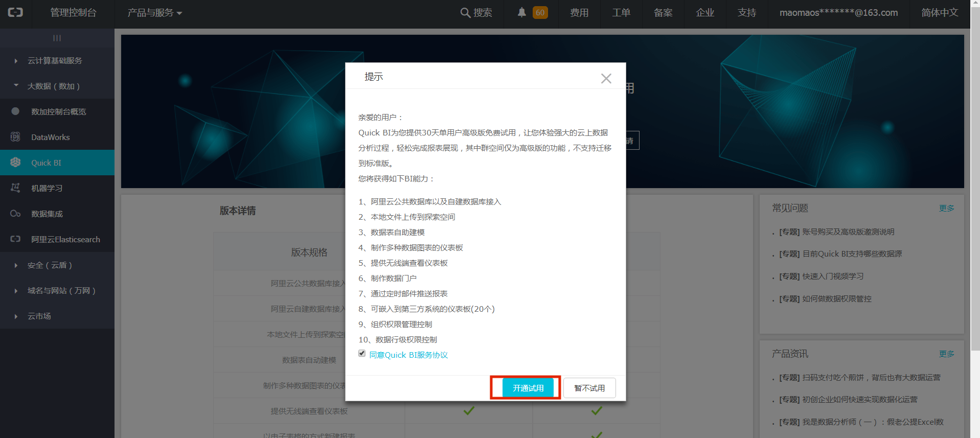Screen dimensions: 980x438
Task: Click the DataWorks sidebar icon
Action: click(x=15, y=137)
